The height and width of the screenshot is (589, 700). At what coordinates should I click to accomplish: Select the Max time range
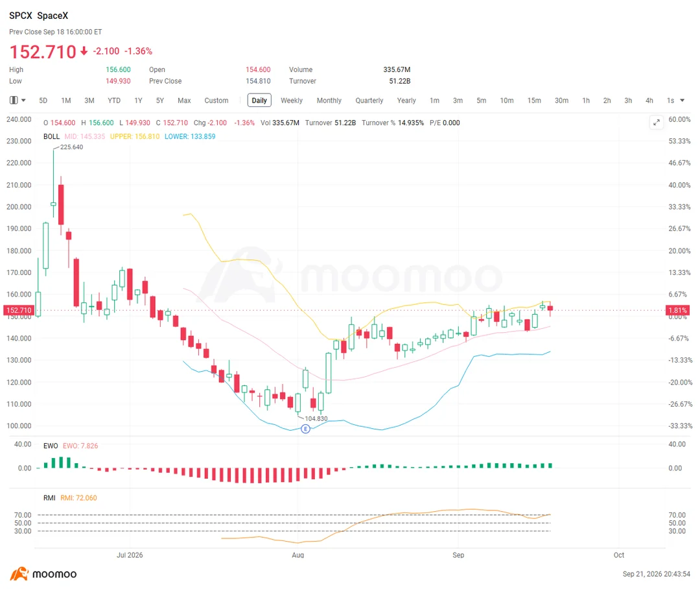click(x=184, y=101)
